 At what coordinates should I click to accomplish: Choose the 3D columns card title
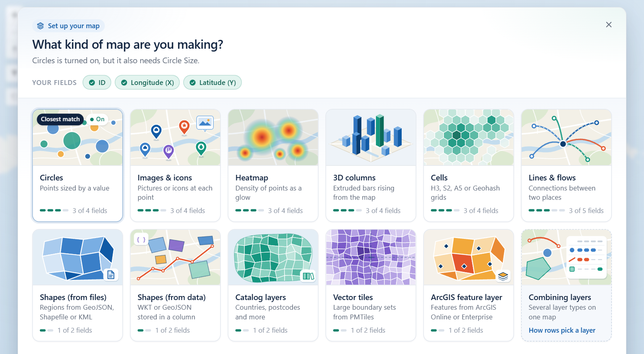point(354,178)
